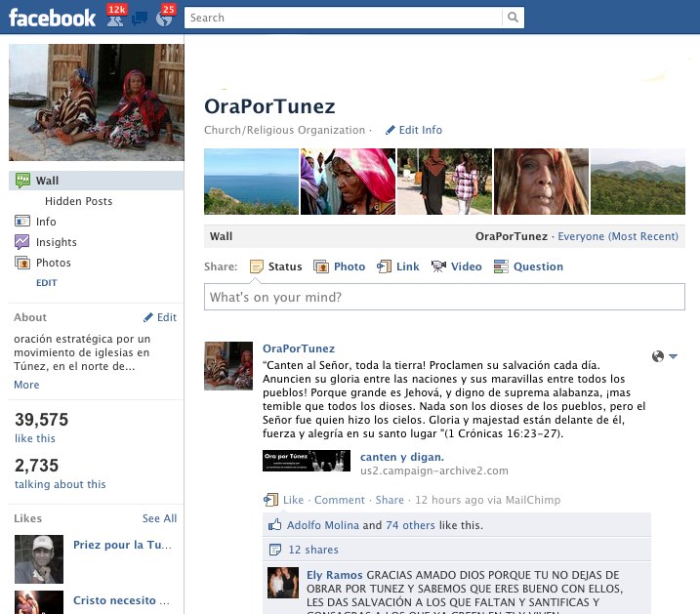Click the link icon beside Like
700x614 pixels.
pos(270,500)
